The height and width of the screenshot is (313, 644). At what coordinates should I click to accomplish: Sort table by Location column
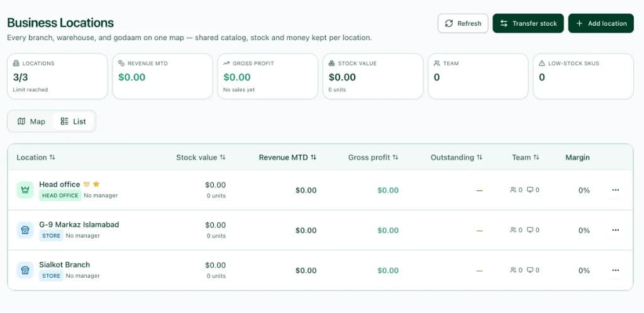point(36,158)
